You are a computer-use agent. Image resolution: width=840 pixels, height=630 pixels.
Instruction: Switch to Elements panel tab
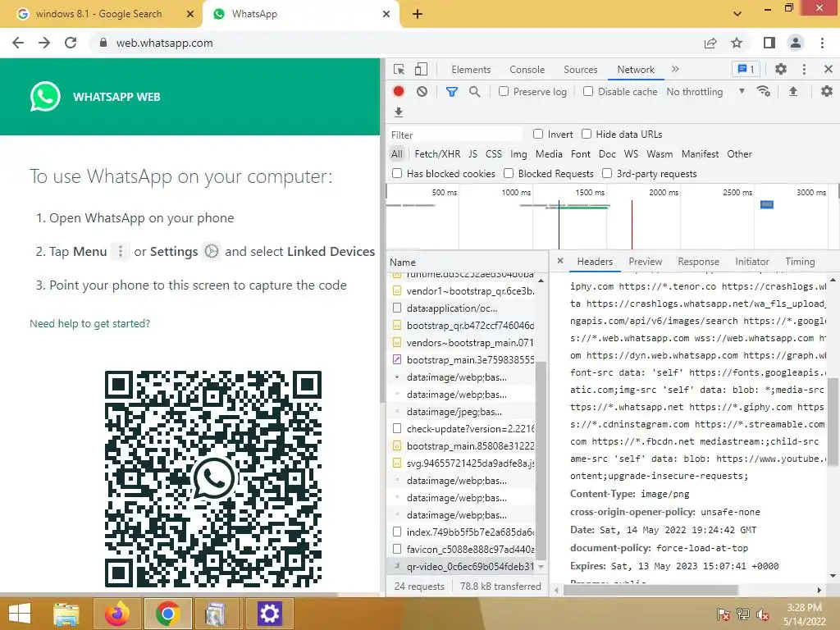[471, 70]
